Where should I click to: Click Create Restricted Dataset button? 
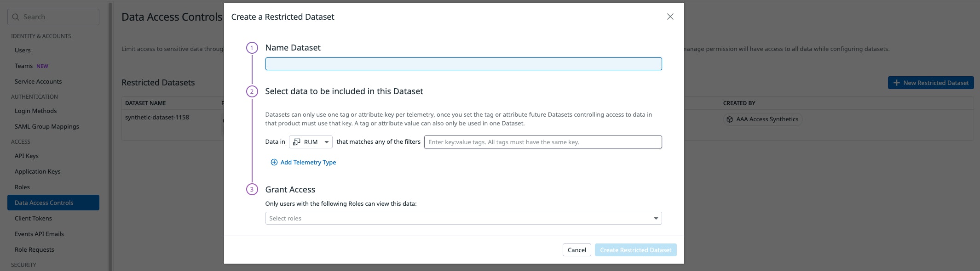pos(635,250)
